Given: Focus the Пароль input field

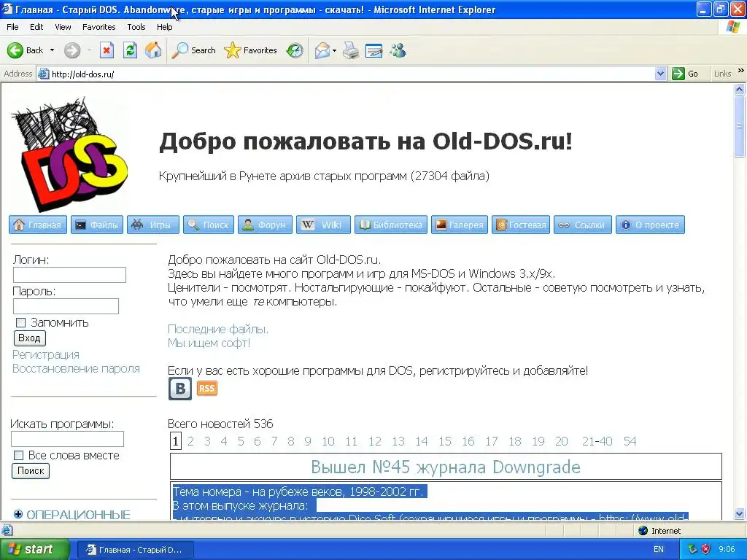Looking at the screenshot, I should pyautogui.click(x=66, y=306).
